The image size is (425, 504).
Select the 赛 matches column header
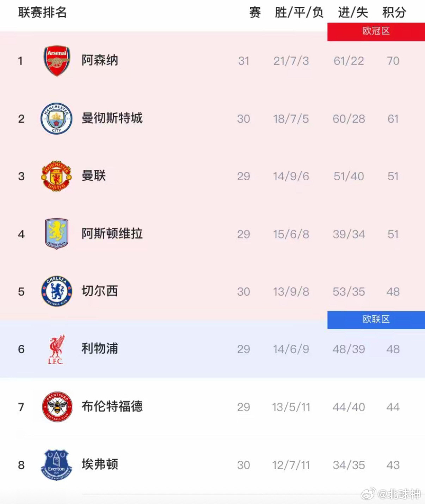[255, 12]
